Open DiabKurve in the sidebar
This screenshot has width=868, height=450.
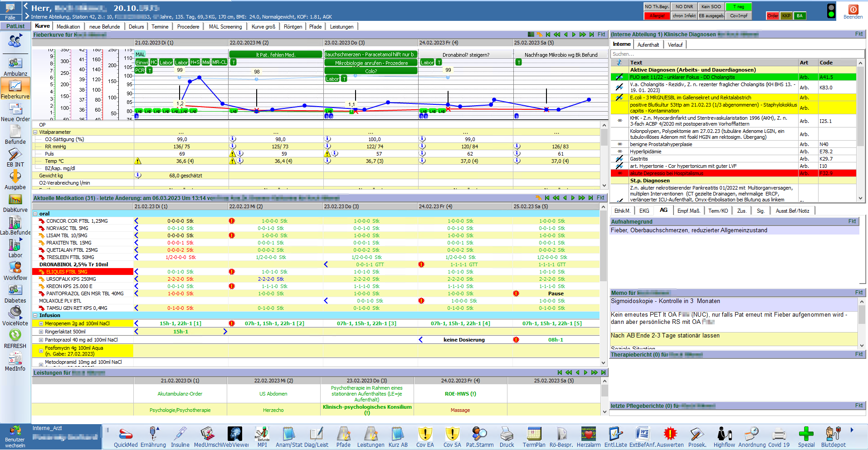15,203
